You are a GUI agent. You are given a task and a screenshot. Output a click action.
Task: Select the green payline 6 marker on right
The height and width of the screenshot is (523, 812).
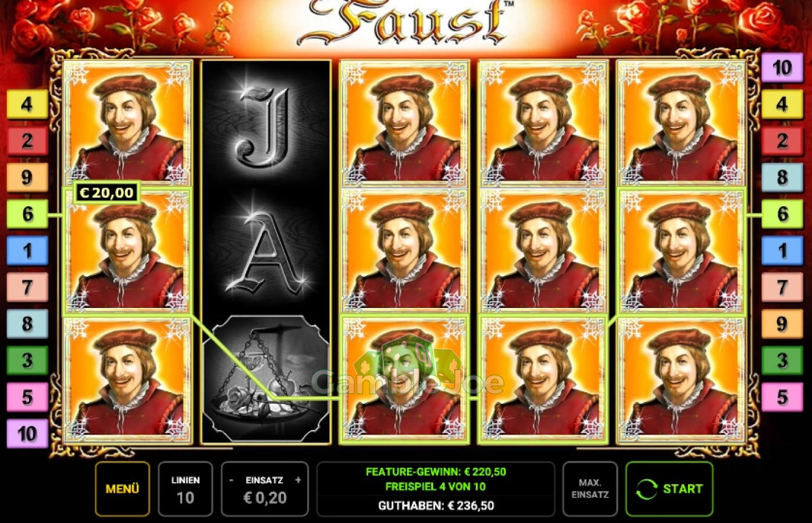coord(782,214)
